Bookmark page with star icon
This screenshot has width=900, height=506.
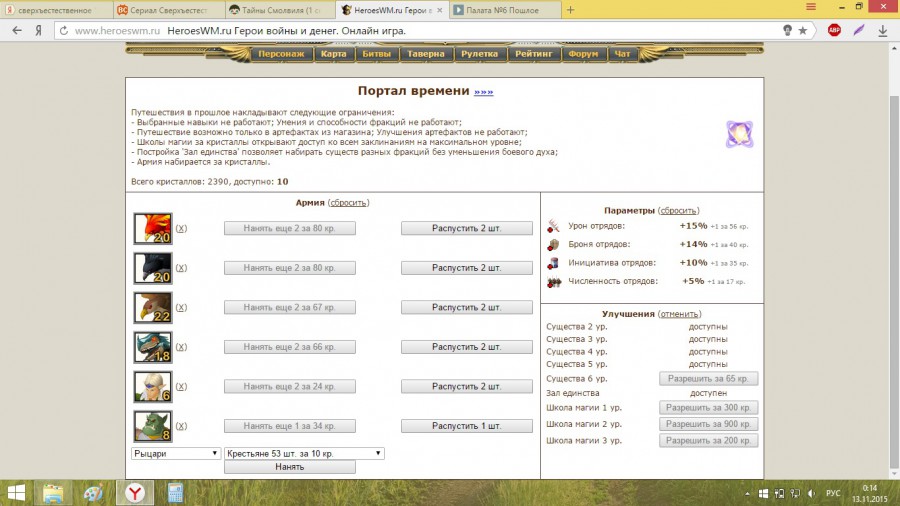[803, 30]
